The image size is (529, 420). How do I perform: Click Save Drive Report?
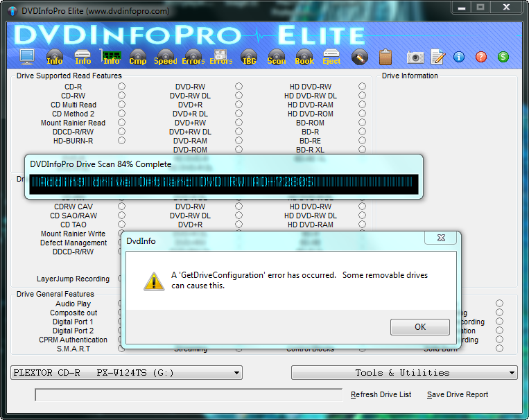pos(458,394)
